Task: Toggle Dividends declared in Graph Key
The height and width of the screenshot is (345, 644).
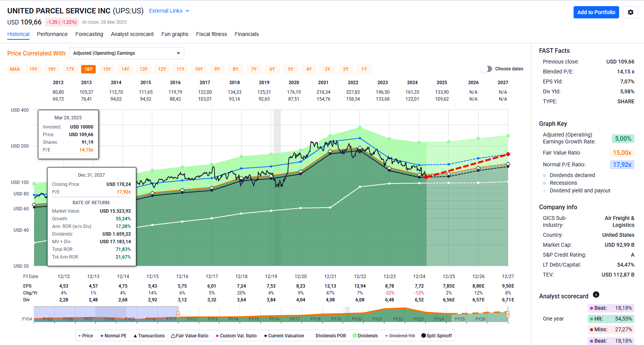Action: point(544,175)
